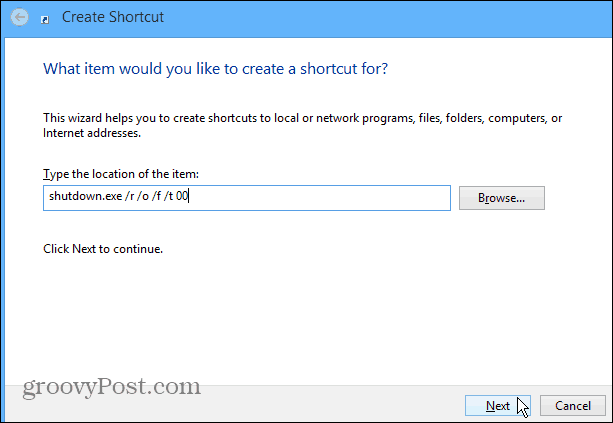Click the 'Click Next to continue.' text
The width and height of the screenshot is (613, 423).
tap(103, 249)
